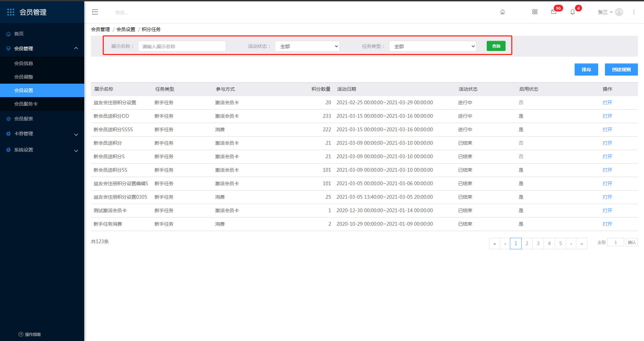The width and height of the screenshot is (644, 341).
Task: Click 操作指南 link at sidebar bottom
Action: pyautogui.click(x=33, y=334)
